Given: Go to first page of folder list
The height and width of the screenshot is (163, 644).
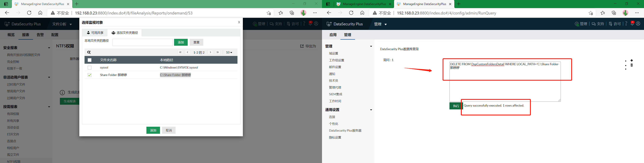Looking at the screenshot, I should click(x=180, y=52).
